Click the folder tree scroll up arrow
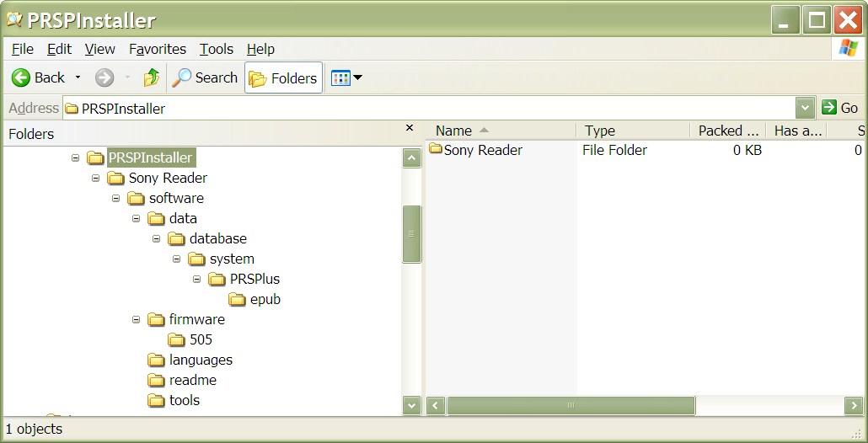This screenshot has height=443, width=868. click(x=411, y=158)
